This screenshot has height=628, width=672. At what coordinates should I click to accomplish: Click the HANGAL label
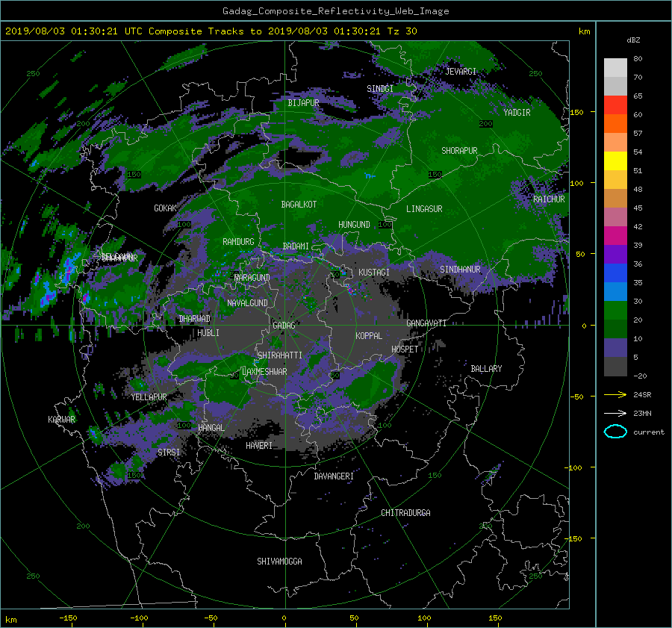tap(211, 428)
